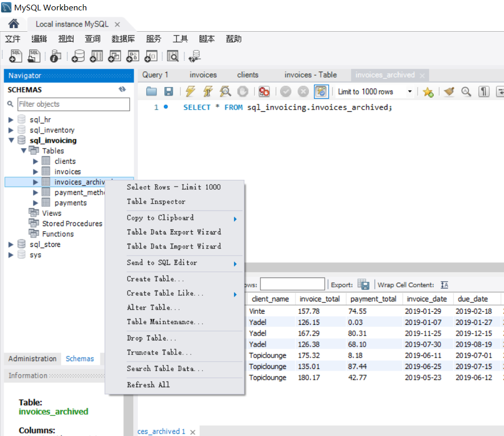Viewport: 504px width, 436px height.
Task: Sort by invoice_total column header
Action: click(320, 299)
